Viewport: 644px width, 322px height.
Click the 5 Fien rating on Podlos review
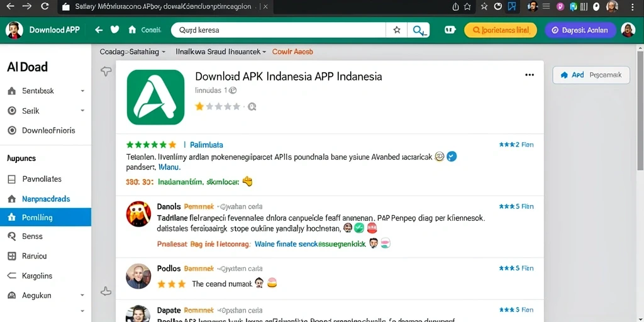point(516,268)
